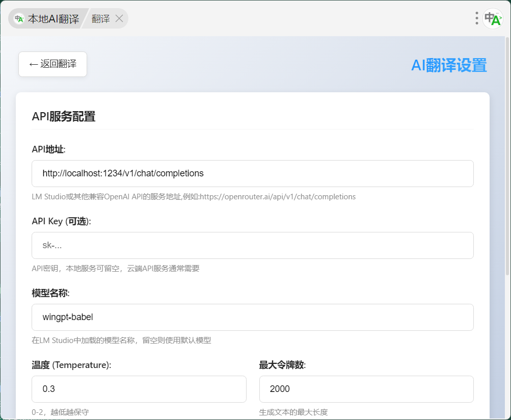This screenshot has height=420, width=511.
Task: Close the 翻译 tab
Action: coord(119,19)
